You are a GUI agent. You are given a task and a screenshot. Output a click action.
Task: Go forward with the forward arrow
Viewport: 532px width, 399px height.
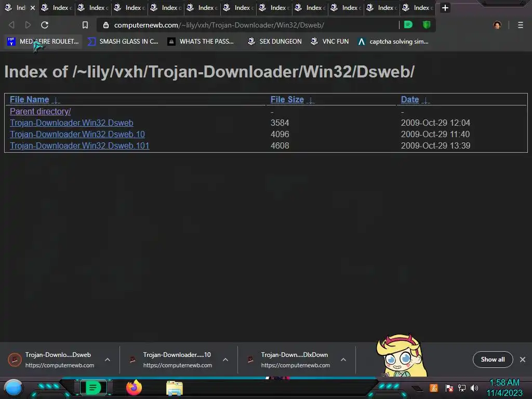(x=28, y=25)
